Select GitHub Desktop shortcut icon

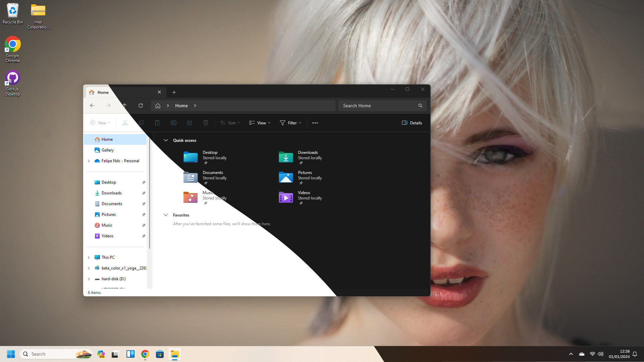click(x=13, y=83)
